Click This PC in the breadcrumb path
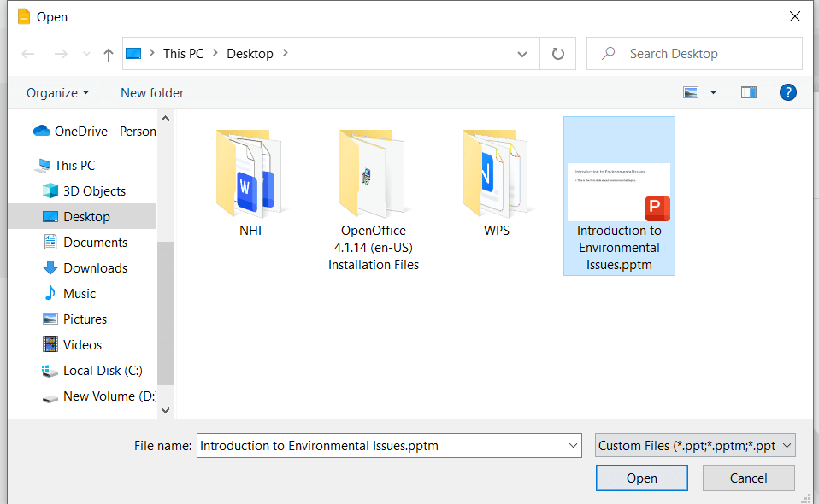Viewport: 819px width, 504px height. pyautogui.click(x=183, y=53)
